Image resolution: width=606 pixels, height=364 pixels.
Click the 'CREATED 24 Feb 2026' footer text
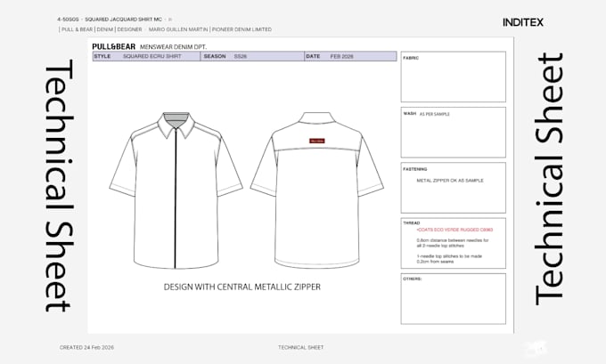(x=86, y=347)
